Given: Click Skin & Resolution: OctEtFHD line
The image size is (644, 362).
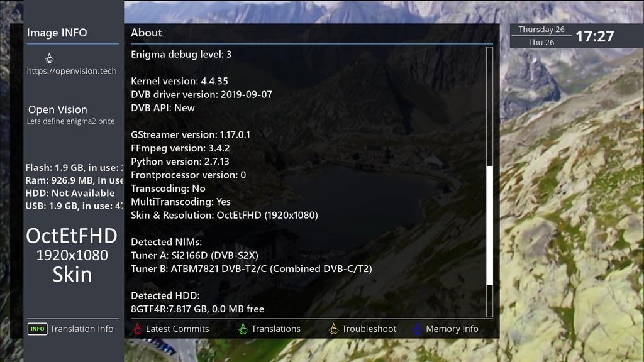Looking at the screenshot, I should [225, 215].
